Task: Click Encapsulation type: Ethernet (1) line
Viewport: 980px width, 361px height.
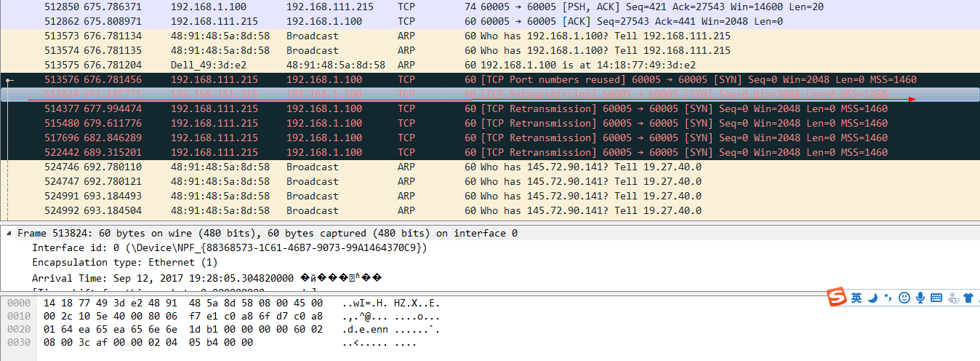Action: tap(124, 262)
